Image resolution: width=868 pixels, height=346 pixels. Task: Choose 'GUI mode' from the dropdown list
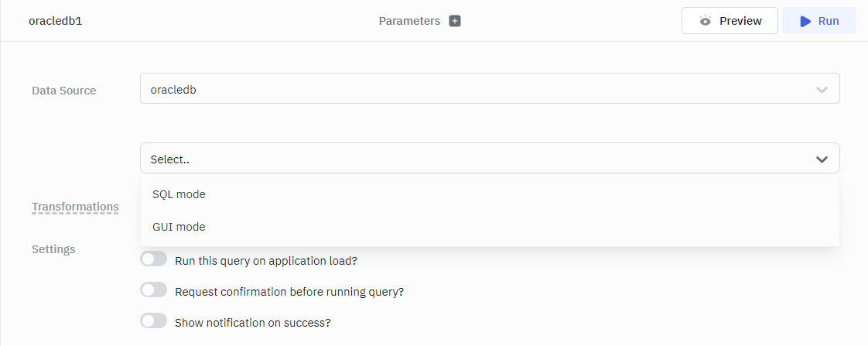(179, 227)
